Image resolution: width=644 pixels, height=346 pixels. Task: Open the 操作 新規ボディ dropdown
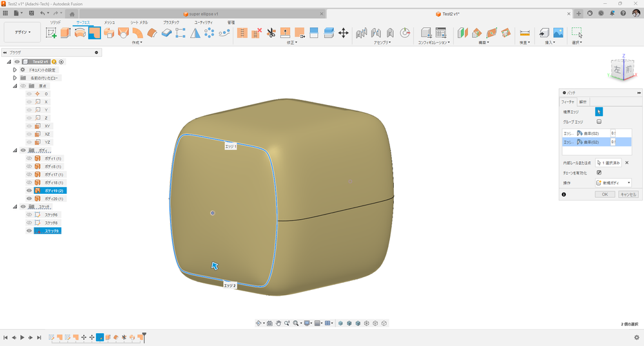pos(613,182)
